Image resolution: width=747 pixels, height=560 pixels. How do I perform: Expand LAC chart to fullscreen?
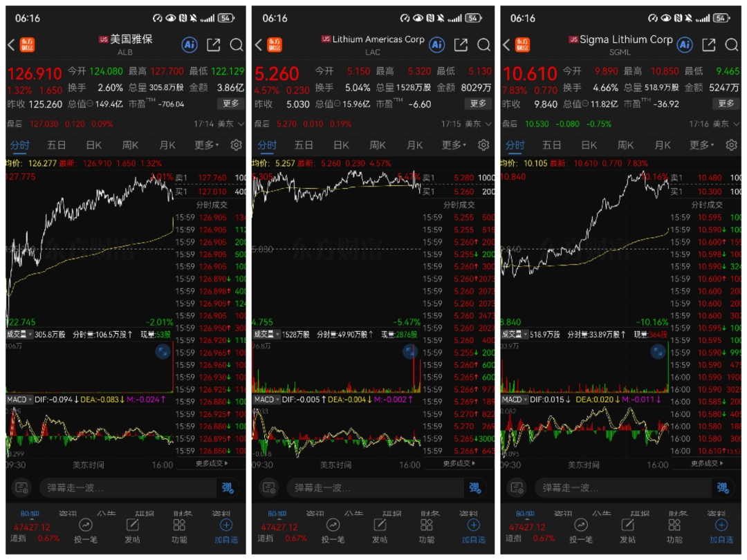click(409, 352)
